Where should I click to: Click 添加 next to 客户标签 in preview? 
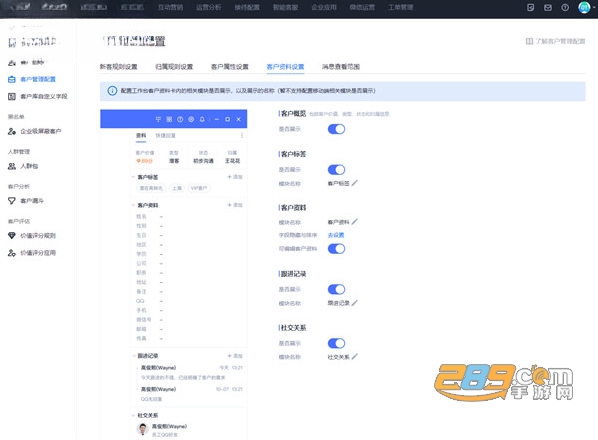pyautogui.click(x=235, y=177)
